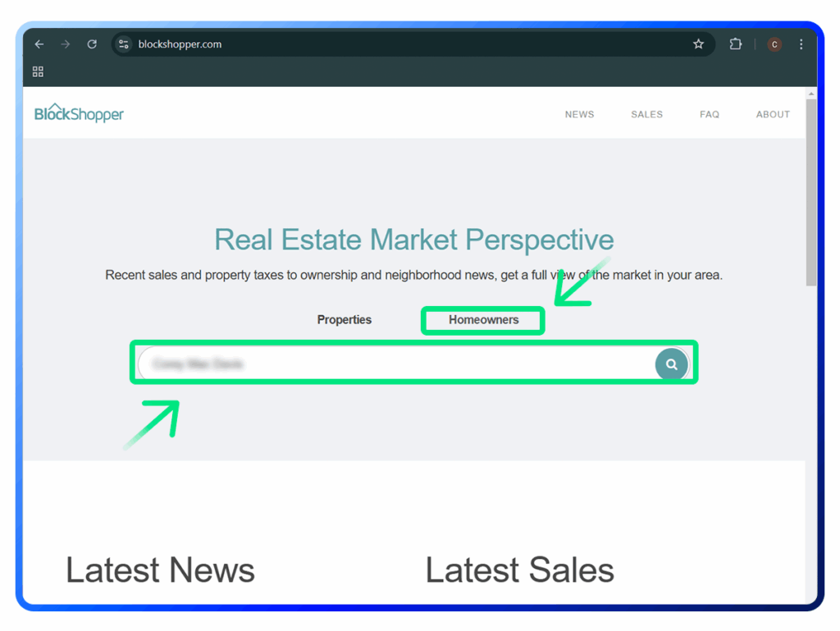This screenshot has height=631, width=840.
Task: Bookmark this page with the star icon
Action: coord(698,44)
